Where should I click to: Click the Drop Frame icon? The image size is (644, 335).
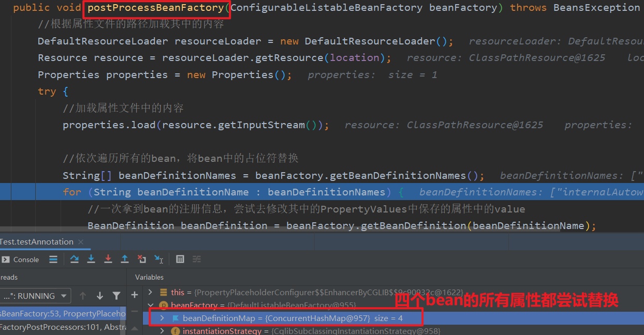tap(141, 259)
